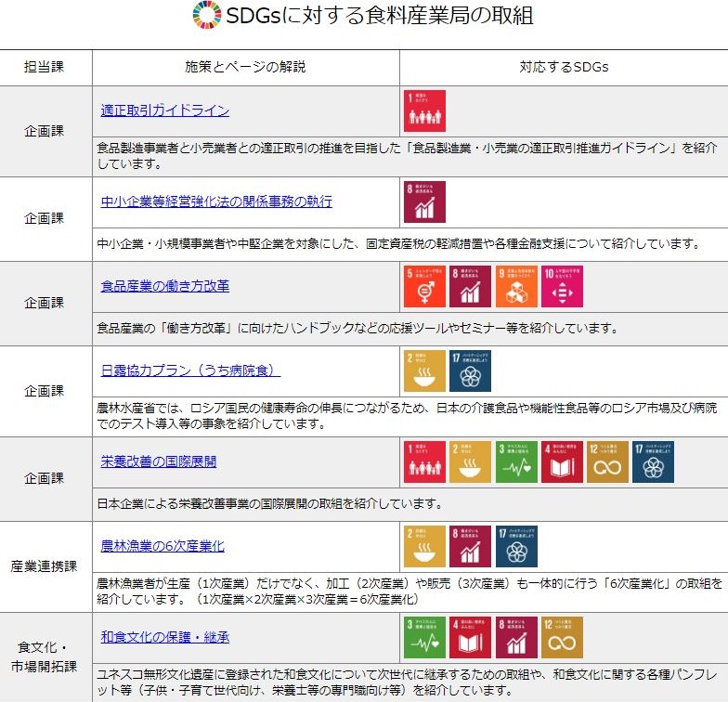
Task: Click the 対応するSDGs column header
Action: tap(564, 67)
